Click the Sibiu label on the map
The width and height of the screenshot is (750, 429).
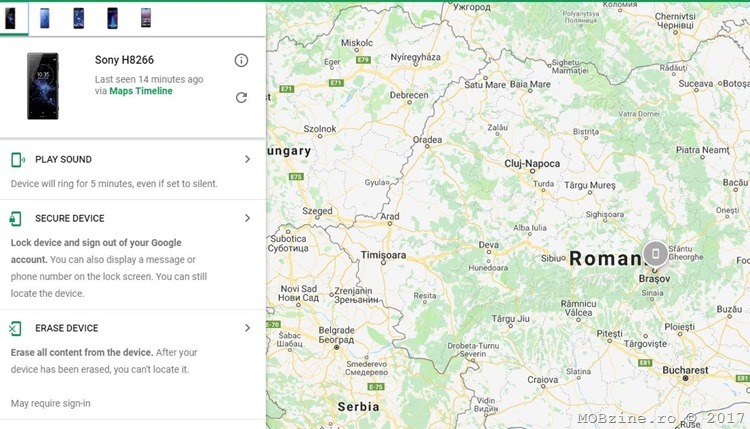point(551,258)
